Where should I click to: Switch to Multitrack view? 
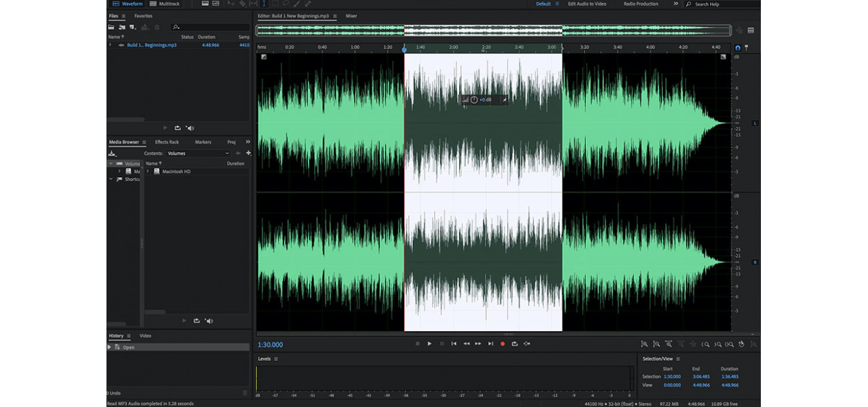[x=164, y=3]
